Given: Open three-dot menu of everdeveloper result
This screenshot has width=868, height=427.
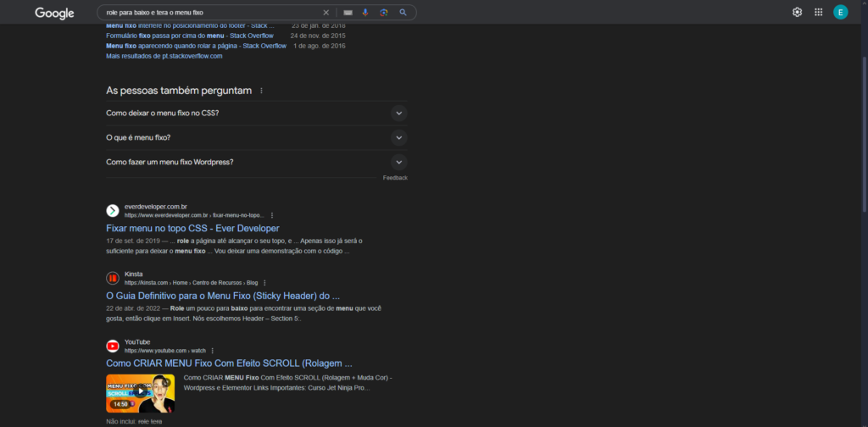Looking at the screenshot, I should pos(272,215).
